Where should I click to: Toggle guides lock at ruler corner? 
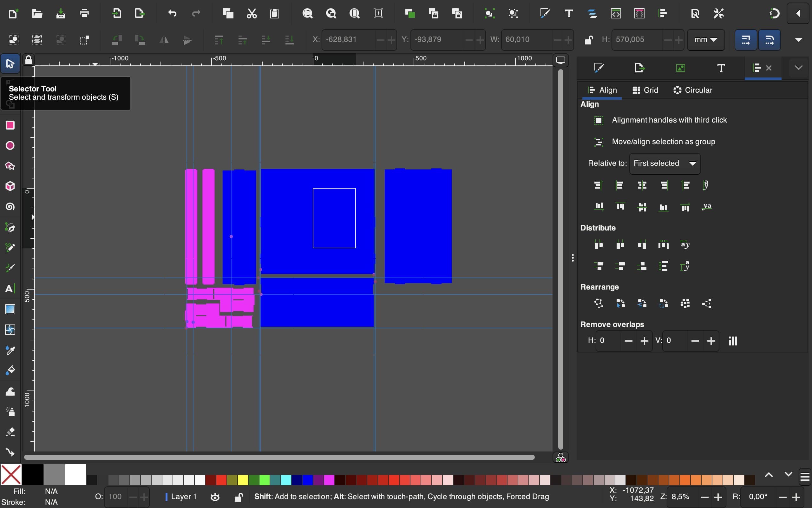tap(29, 60)
